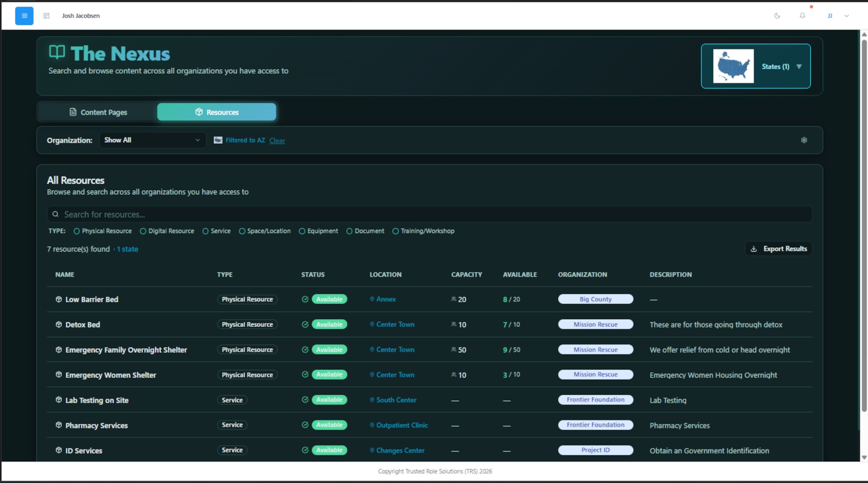868x483 pixels.
Task: Open the Organization Show All dropdown
Action: coord(152,140)
